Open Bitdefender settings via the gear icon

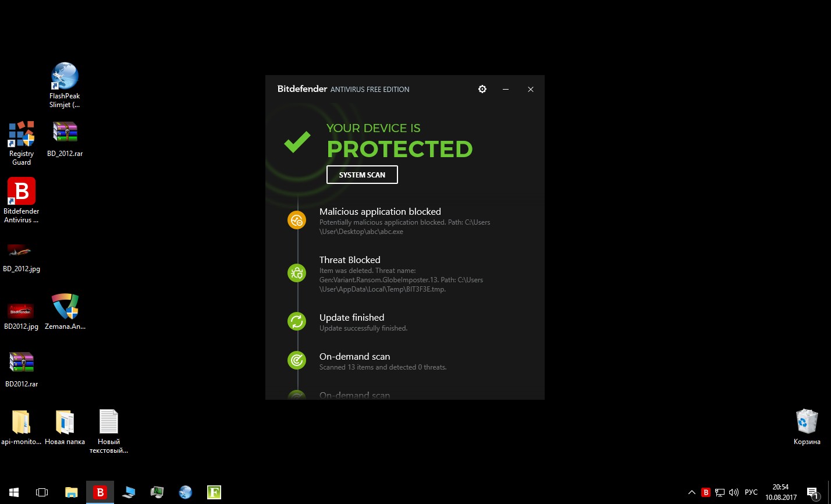[x=482, y=89]
